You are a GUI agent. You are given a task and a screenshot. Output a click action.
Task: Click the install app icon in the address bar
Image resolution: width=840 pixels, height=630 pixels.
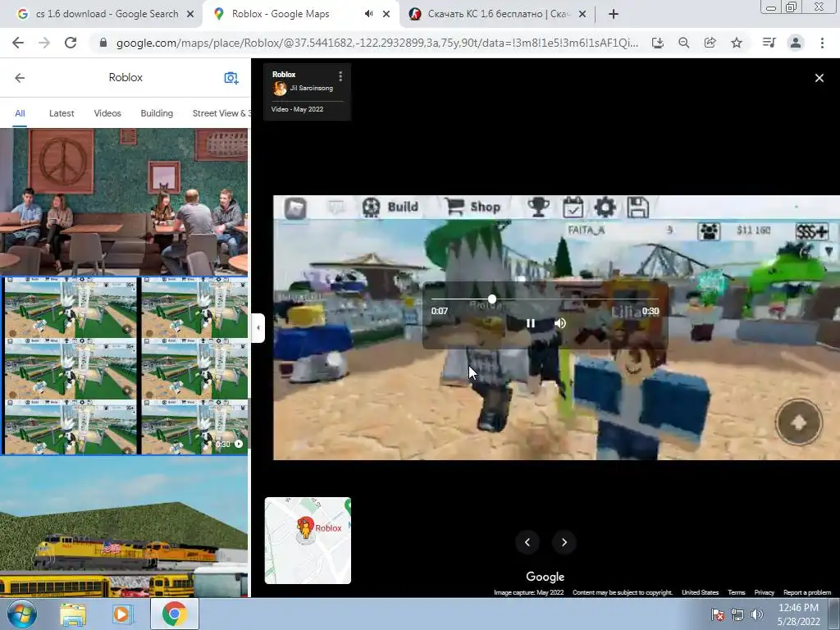pyautogui.click(x=658, y=43)
